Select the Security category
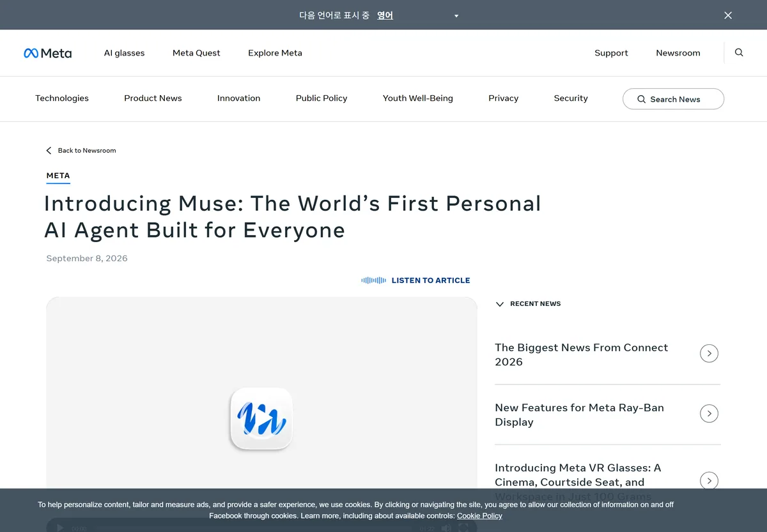 (571, 98)
